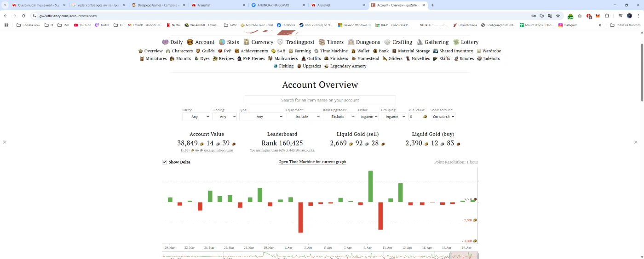Click the Guilds shield icon
This screenshot has width=644, height=259.
tap(198, 51)
